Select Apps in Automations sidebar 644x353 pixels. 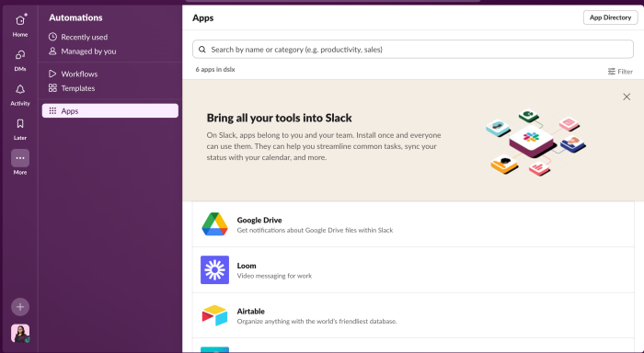click(x=110, y=111)
